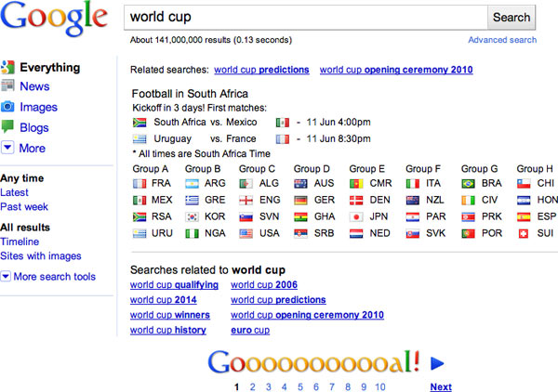Open the Advanced search link
The image size is (558, 392).
502,40
